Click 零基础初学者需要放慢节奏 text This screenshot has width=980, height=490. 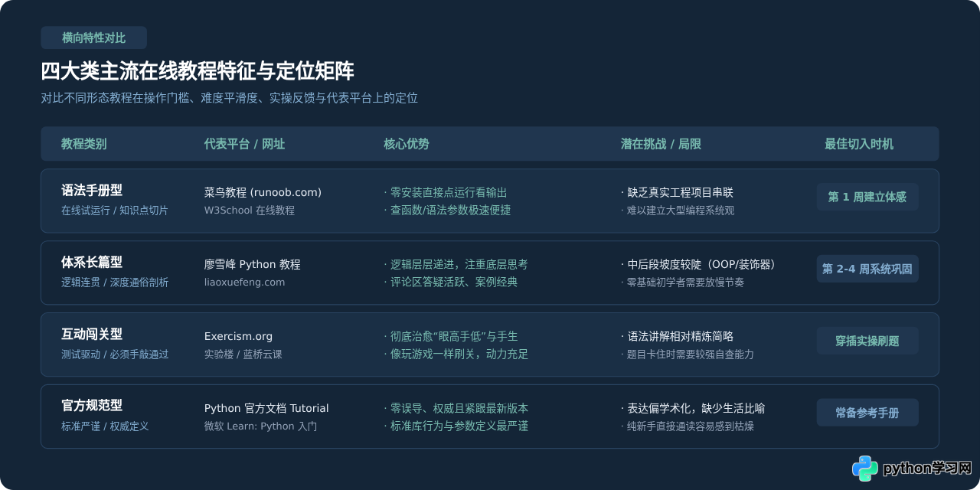[682, 282]
